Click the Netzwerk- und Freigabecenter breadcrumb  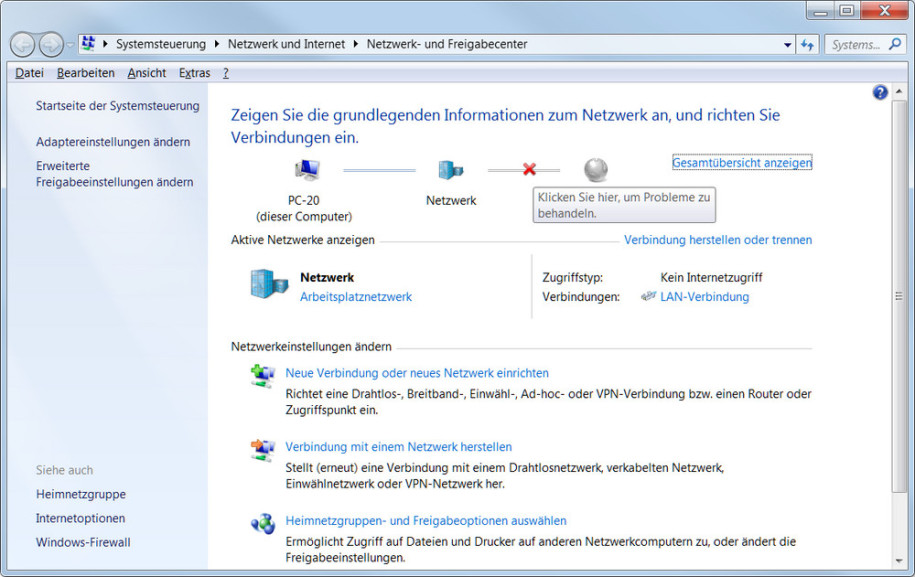(447, 44)
